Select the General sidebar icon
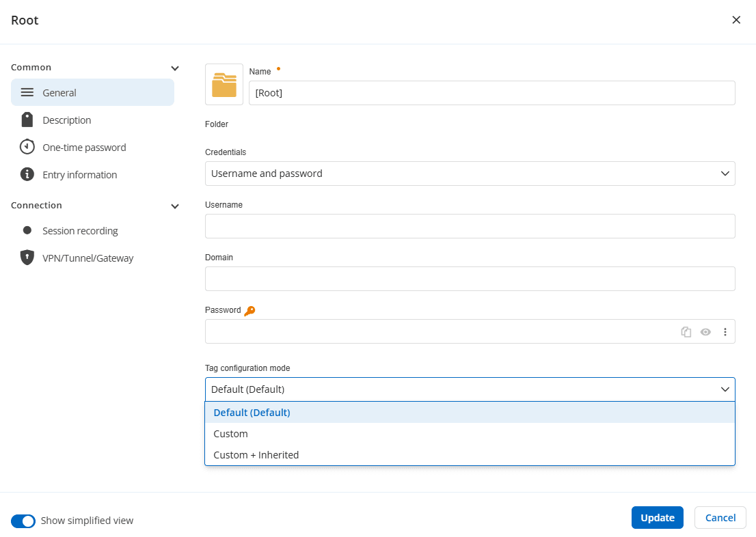Viewport: 756px width, 537px height. [x=26, y=92]
